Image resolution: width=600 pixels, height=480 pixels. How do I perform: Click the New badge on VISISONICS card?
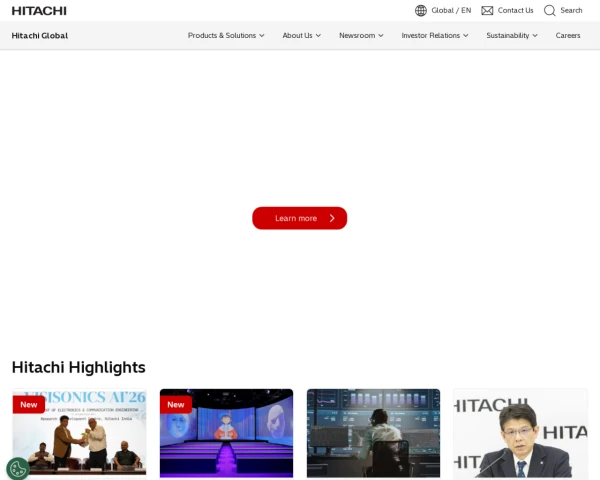click(29, 405)
